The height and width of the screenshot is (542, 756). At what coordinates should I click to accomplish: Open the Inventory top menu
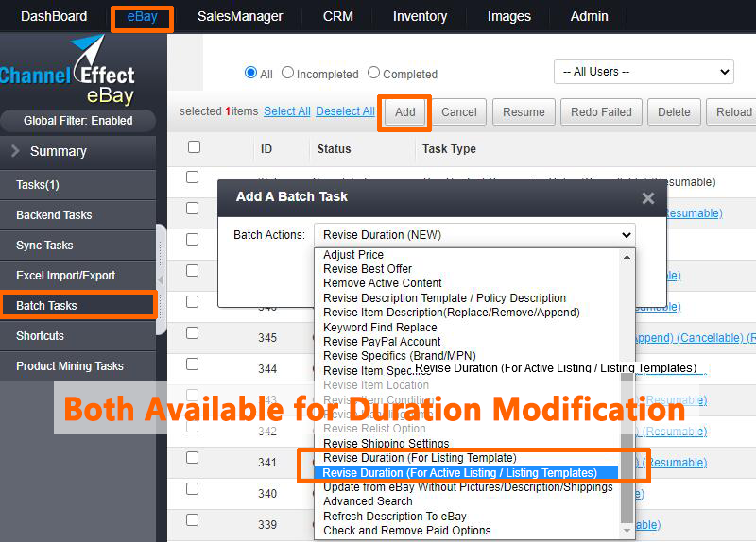coord(420,16)
